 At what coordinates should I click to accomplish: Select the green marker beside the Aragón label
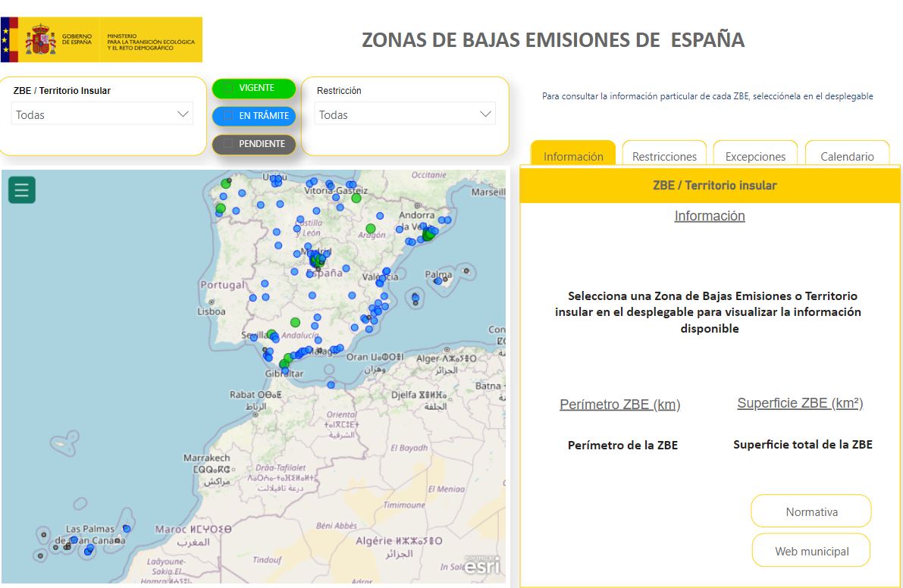click(371, 228)
